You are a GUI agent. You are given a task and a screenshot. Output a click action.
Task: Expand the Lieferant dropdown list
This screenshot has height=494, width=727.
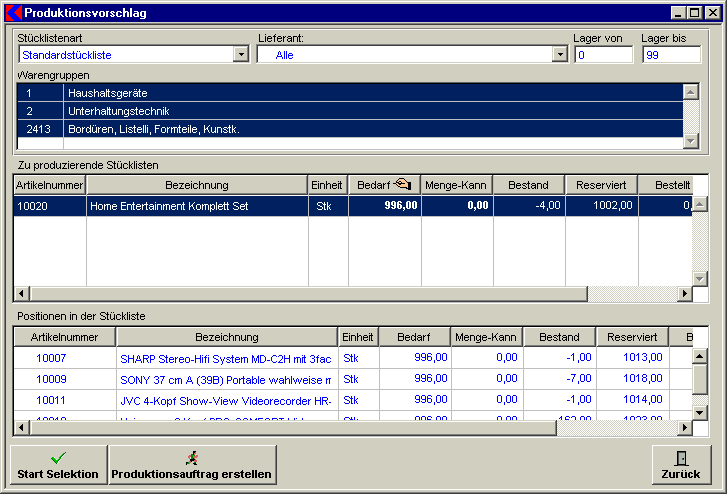pyautogui.click(x=560, y=55)
